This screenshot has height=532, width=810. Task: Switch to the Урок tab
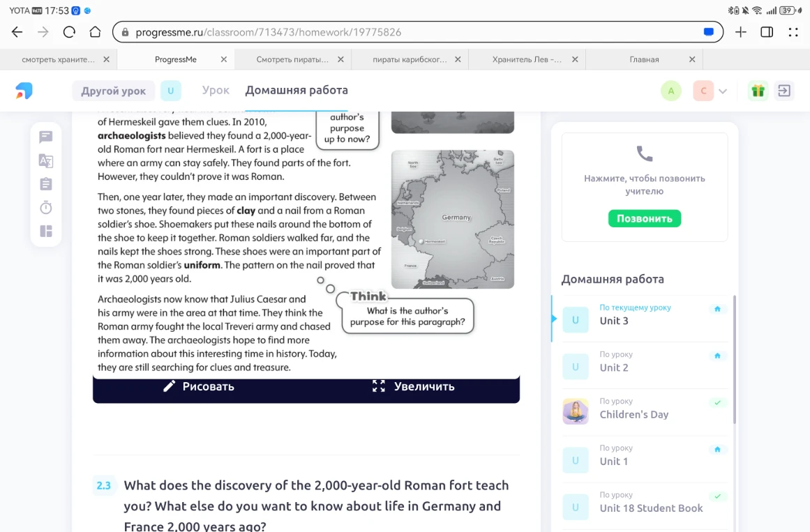[216, 91]
